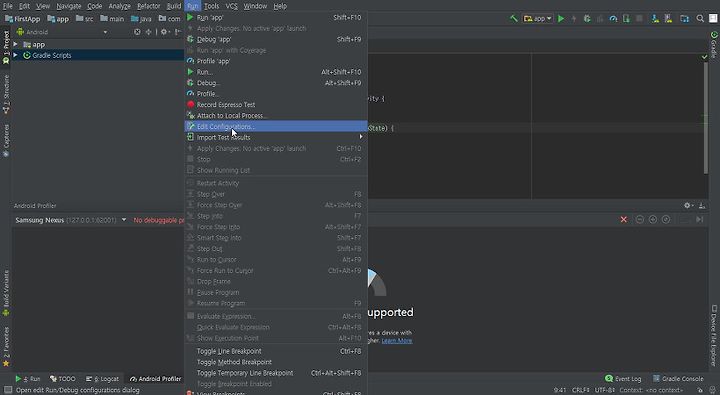The image size is (720, 395).
Task: Choose Run... entry with Alt+Shift+F10
Action: tap(276, 72)
